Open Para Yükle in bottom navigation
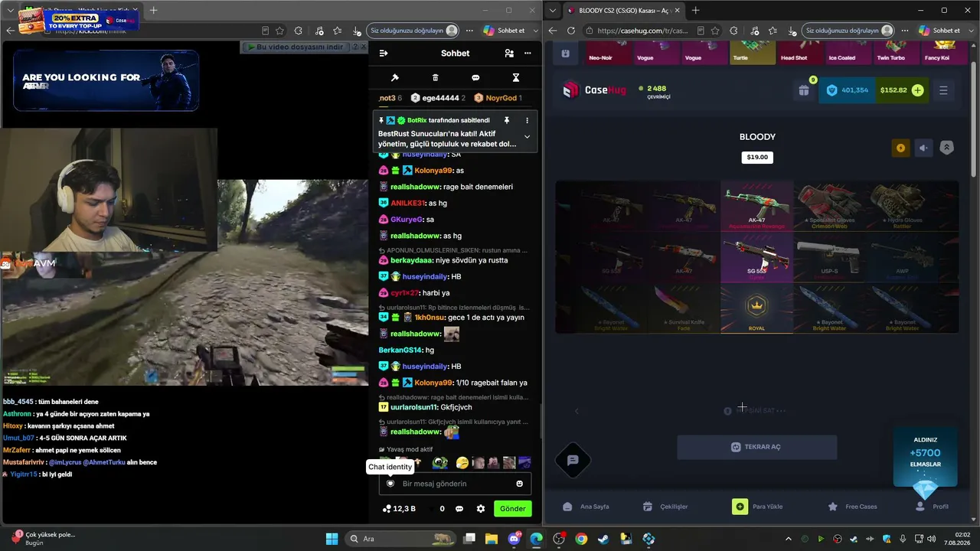Viewport: 980px width, 551px height. 758,507
